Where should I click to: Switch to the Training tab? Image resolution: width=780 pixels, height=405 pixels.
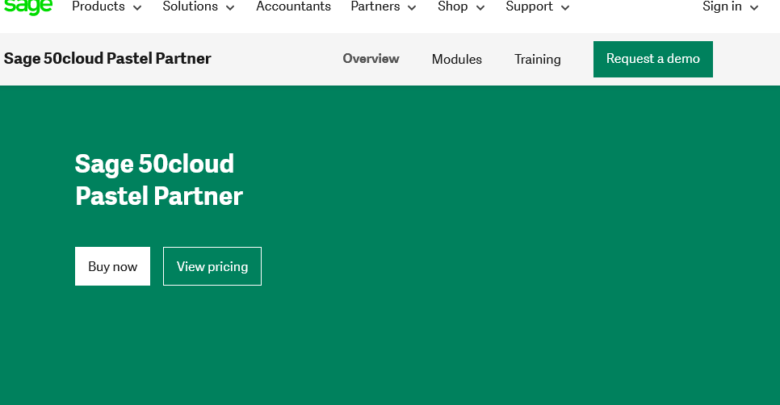538,59
